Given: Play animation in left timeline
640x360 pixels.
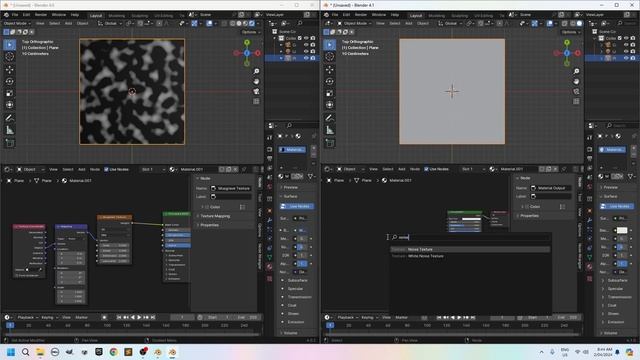Looking at the screenshot, I should pos(139,317).
